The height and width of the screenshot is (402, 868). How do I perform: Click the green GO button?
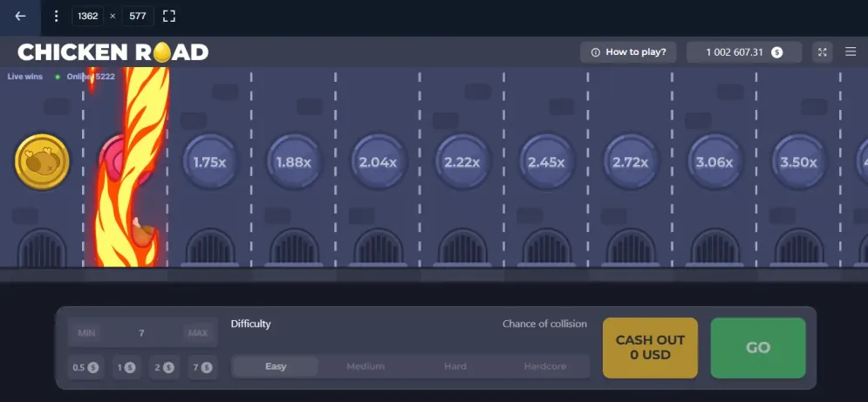point(758,348)
